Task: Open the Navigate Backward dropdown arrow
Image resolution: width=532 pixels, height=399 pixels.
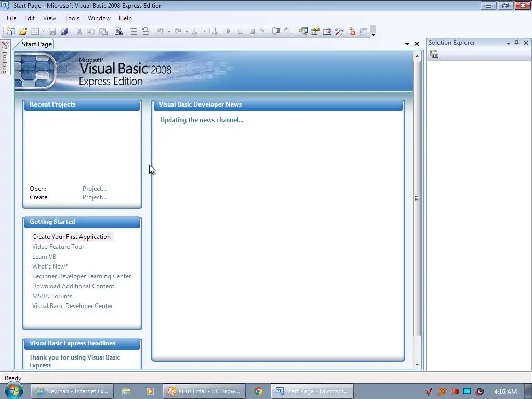Action: click(x=204, y=31)
